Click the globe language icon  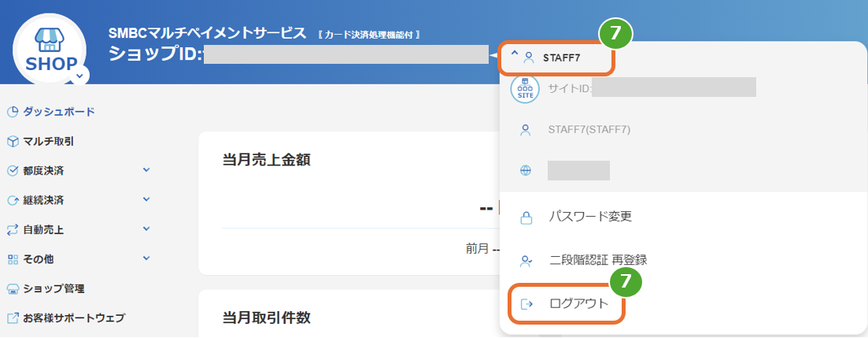click(526, 171)
